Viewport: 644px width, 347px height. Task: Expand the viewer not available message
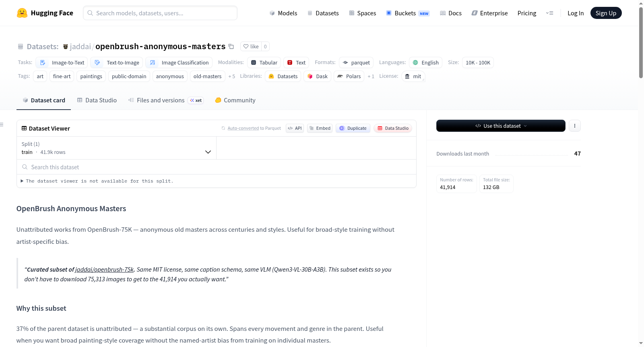click(97, 181)
